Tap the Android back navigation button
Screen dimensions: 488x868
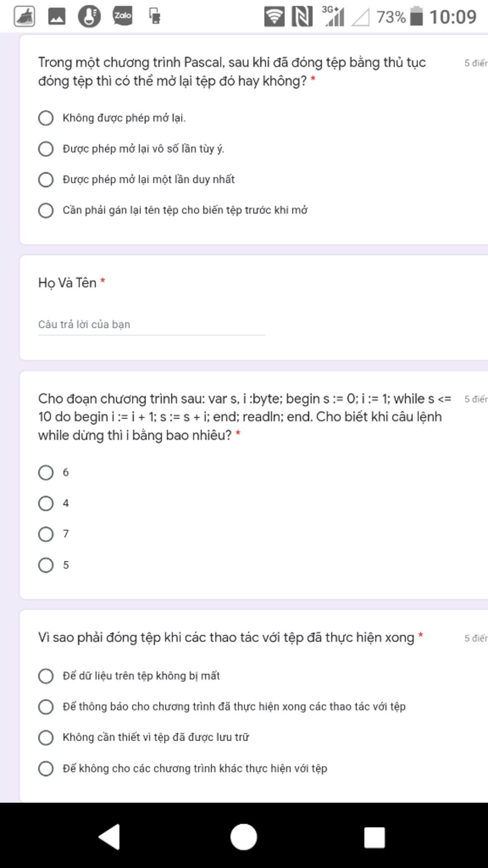coord(110,837)
